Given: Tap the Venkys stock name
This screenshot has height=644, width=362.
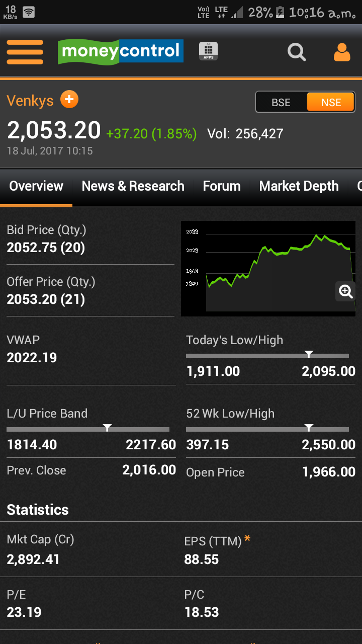Looking at the screenshot, I should [x=30, y=101].
